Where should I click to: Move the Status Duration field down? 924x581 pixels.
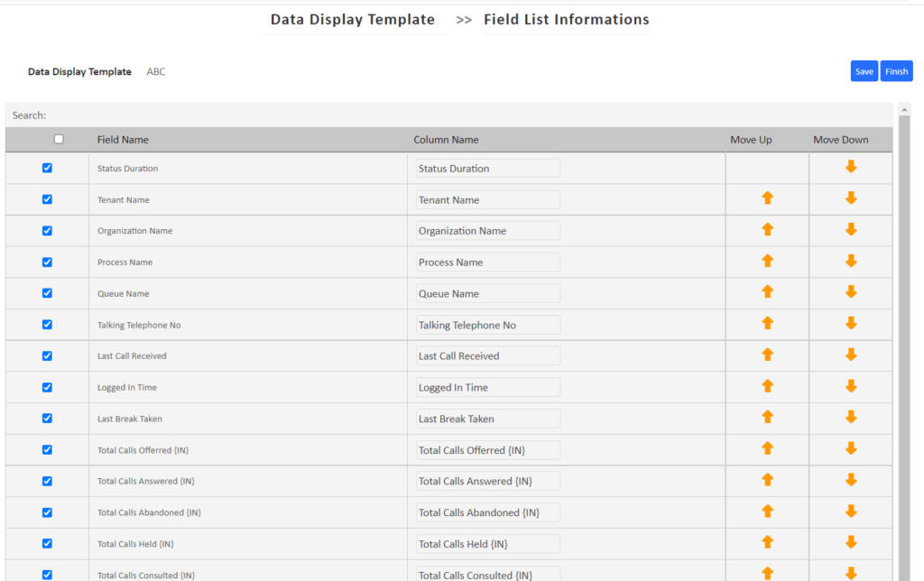(849, 168)
